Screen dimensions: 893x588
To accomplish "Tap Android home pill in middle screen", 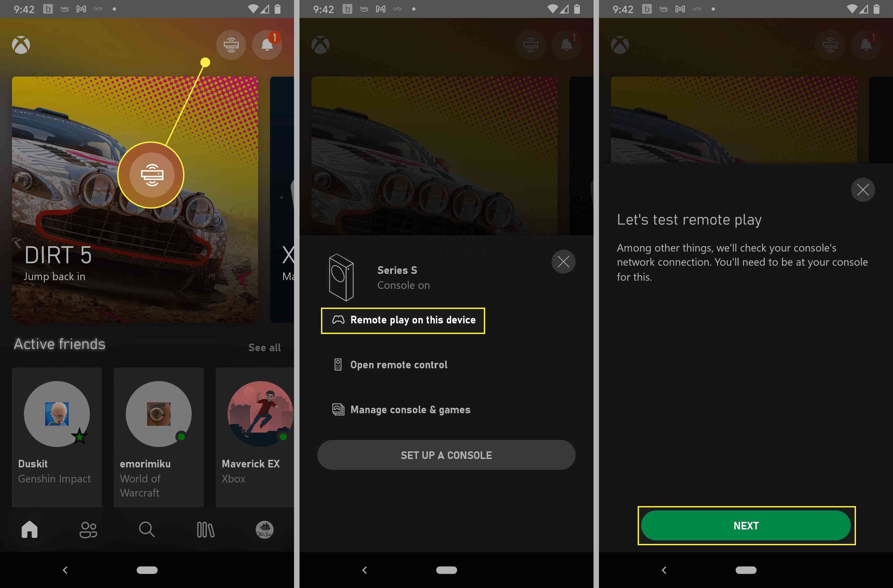I will click(447, 570).
